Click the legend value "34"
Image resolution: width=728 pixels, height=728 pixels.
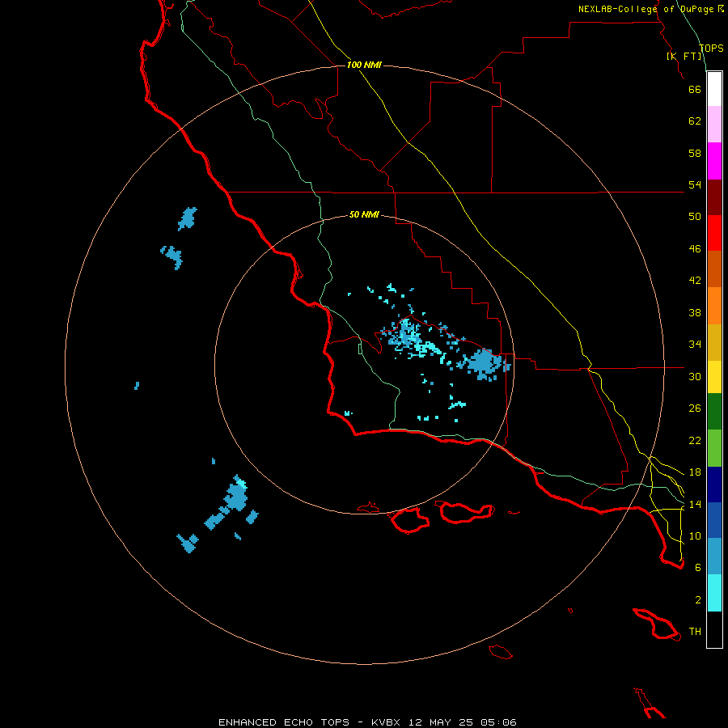695,345
